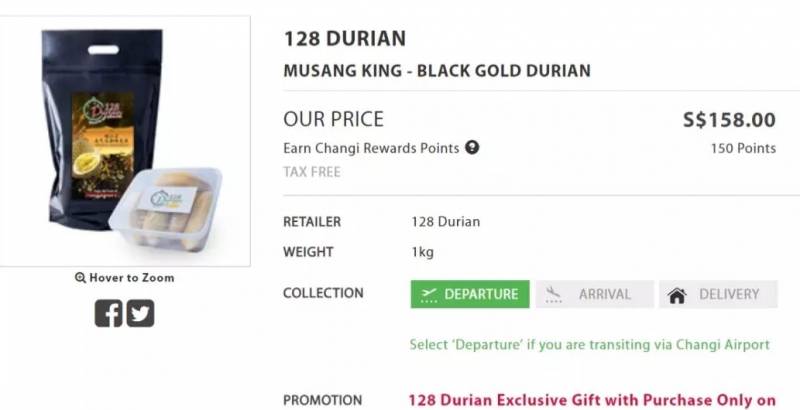
Task: Click the landing plane icon on Arrival
Action: pos(555,294)
